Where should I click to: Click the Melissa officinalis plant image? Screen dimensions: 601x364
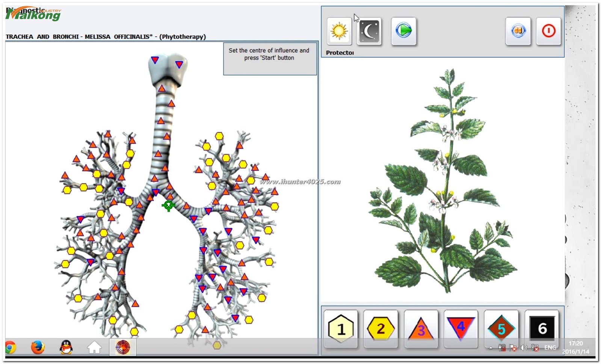pyautogui.click(x=443, y=180)
